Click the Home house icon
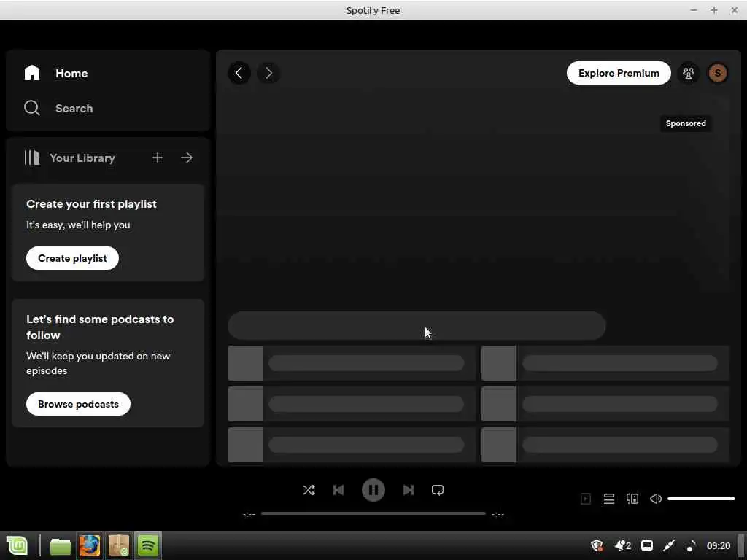The height and width of the screenshot is (560, 747). coord(32,73)
